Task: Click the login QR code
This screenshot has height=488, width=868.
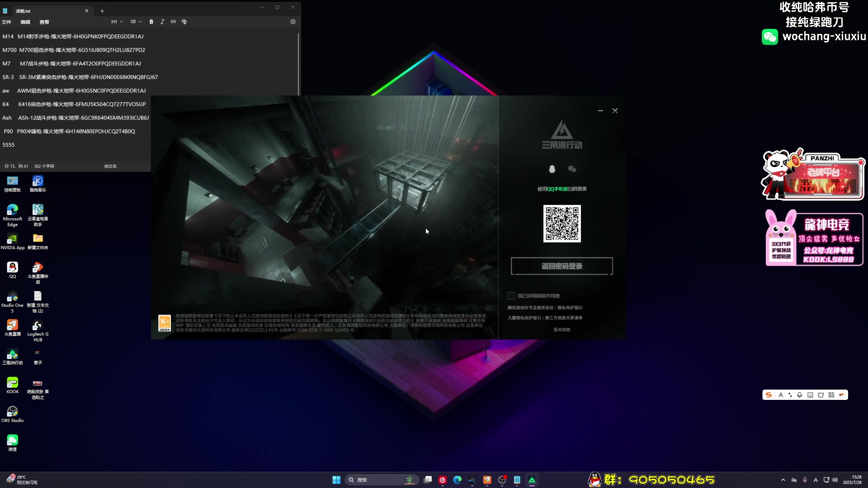Action: click(562, 224)
